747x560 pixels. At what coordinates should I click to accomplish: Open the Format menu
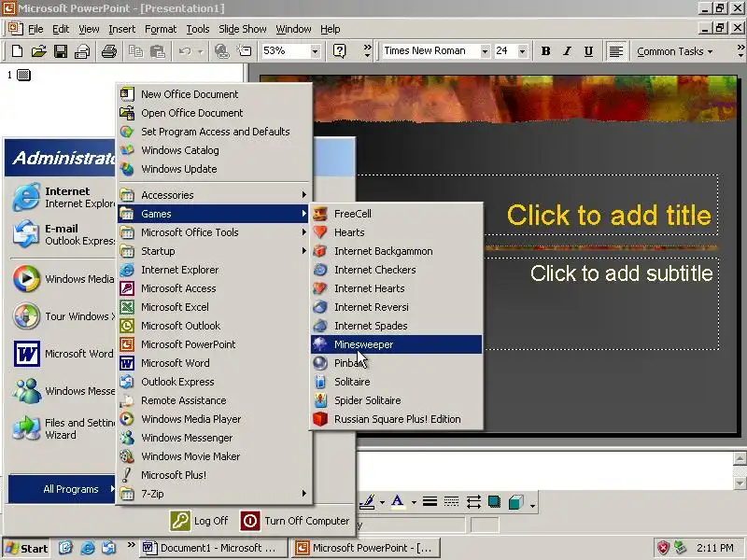[x=161, y=29]
